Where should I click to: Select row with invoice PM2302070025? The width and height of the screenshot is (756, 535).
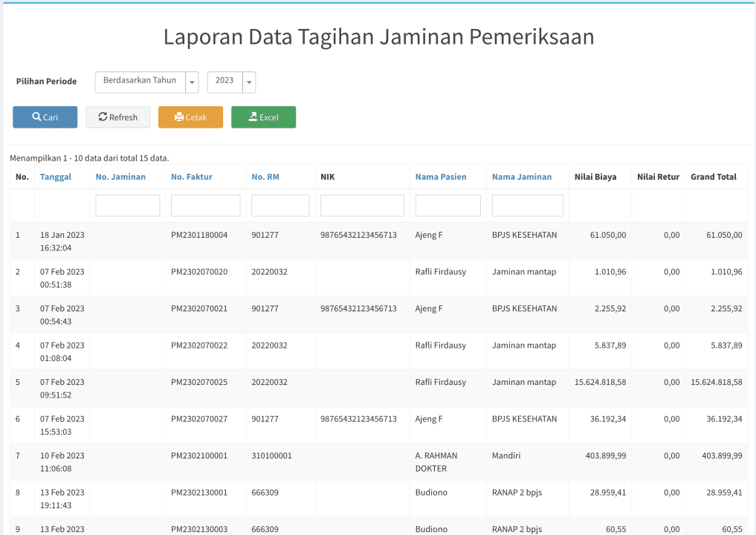[379, 389]
